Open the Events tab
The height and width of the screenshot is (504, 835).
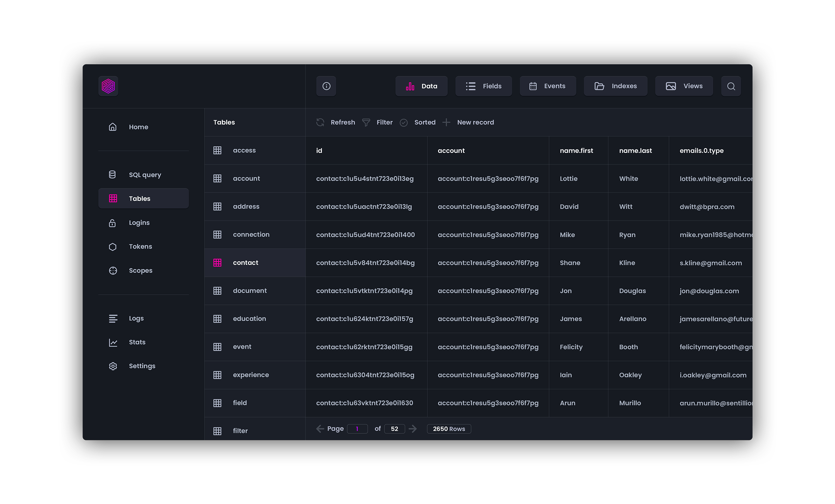(548, 86)
